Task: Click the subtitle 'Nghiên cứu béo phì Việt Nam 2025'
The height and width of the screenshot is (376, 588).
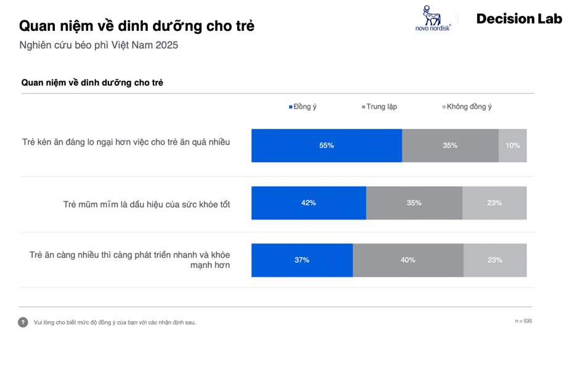Action: 99,45
